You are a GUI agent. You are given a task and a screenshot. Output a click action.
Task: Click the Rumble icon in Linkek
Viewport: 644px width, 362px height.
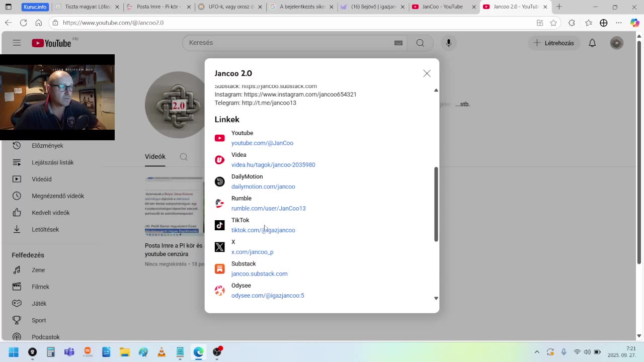219,203
